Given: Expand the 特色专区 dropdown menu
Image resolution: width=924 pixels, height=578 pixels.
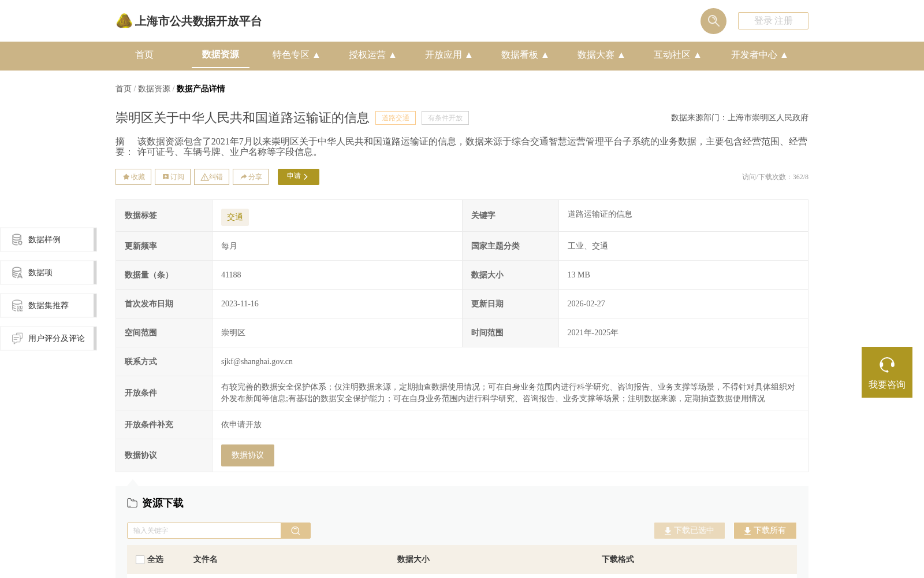Looking at the screenshot, I should click(x=296, y=55).
